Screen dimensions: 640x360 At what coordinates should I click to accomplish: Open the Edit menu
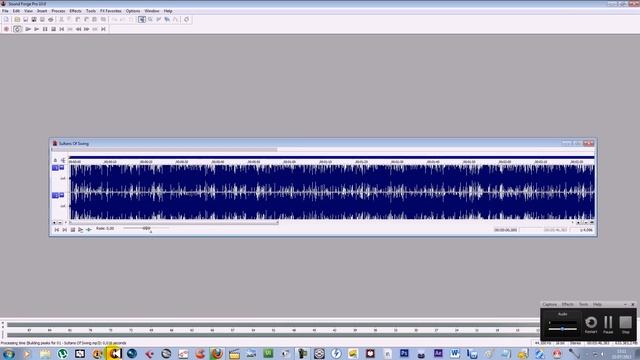click(x=16, y=11)
